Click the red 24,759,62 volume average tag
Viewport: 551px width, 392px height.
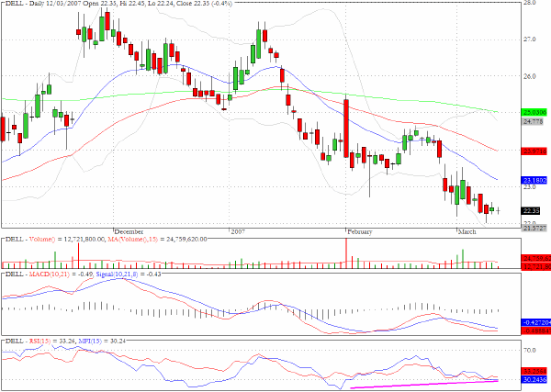coord(536,259)
